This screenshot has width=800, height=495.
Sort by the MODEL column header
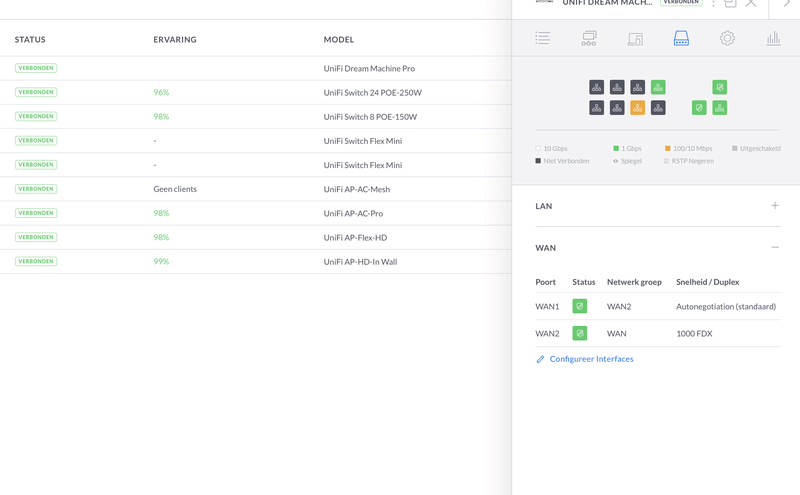click(339, 39)
